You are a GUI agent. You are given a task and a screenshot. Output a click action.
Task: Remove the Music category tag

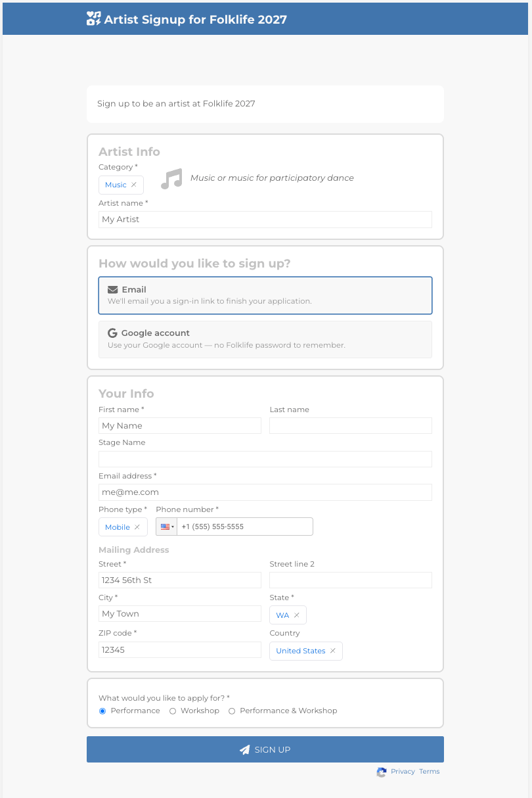[134, 185]
